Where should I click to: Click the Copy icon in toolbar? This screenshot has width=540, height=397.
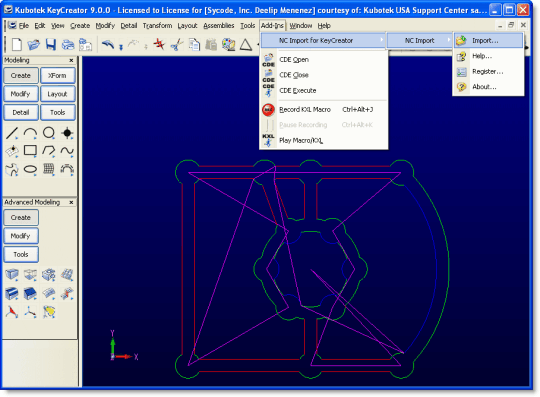(x=194, y=44)
